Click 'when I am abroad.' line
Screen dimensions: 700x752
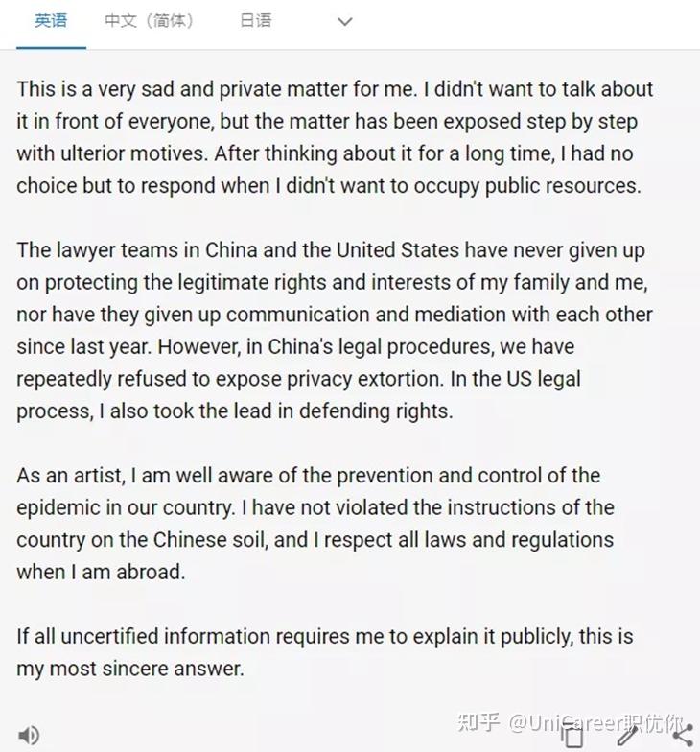point(101,572)
